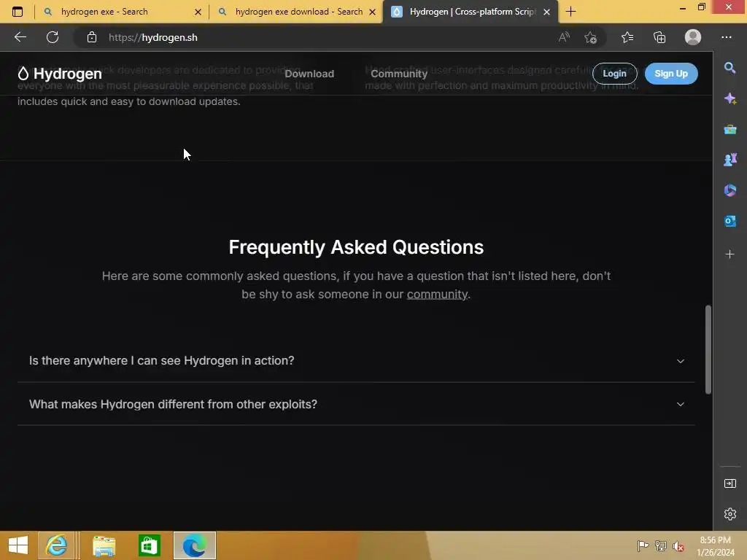
Task: Expand 'What makes Hydrogen different' question
Action: tap(356, 404)
